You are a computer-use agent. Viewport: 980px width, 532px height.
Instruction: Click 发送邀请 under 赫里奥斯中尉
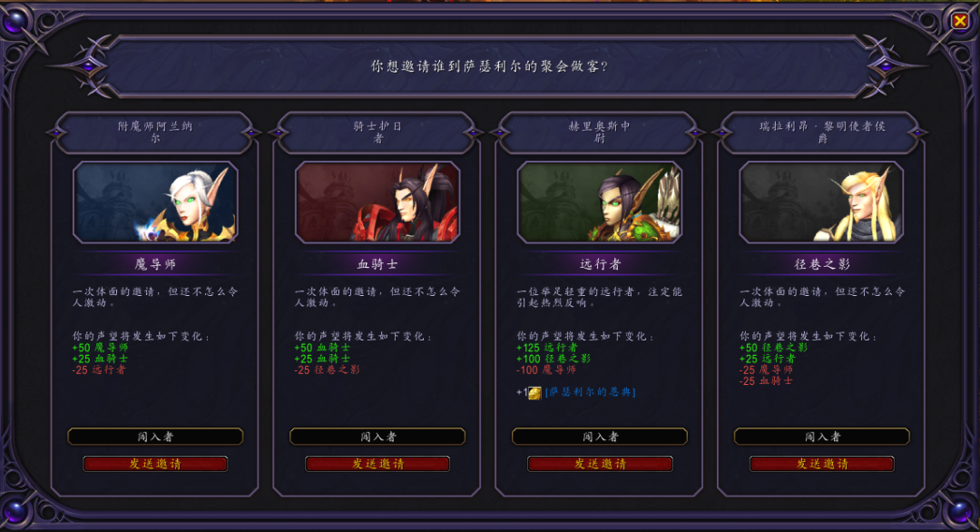[600, 464]
